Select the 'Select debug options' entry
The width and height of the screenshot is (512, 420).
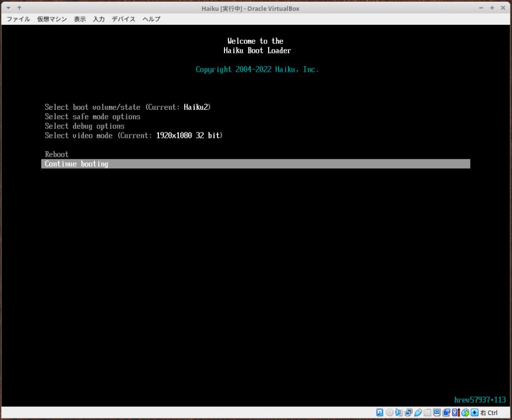point(255,126)
